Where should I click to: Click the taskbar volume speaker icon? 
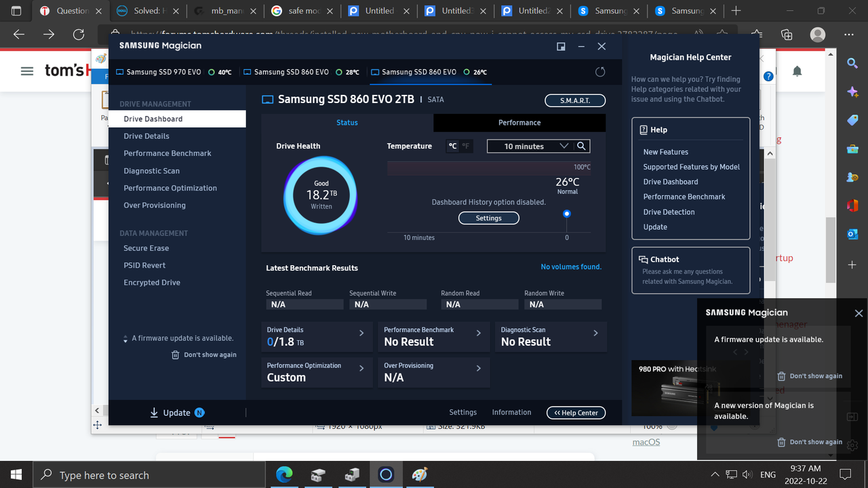coord(747,474)
